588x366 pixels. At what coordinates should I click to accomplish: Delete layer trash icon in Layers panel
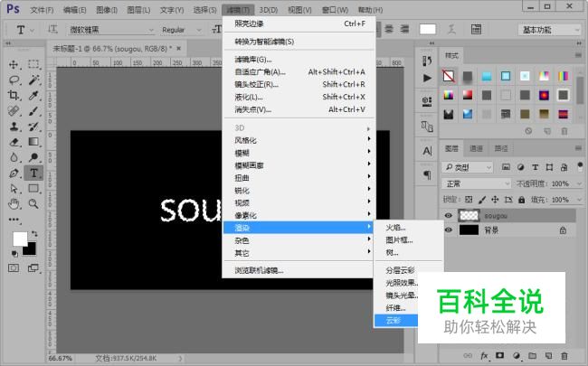click(x=564, y=355)
